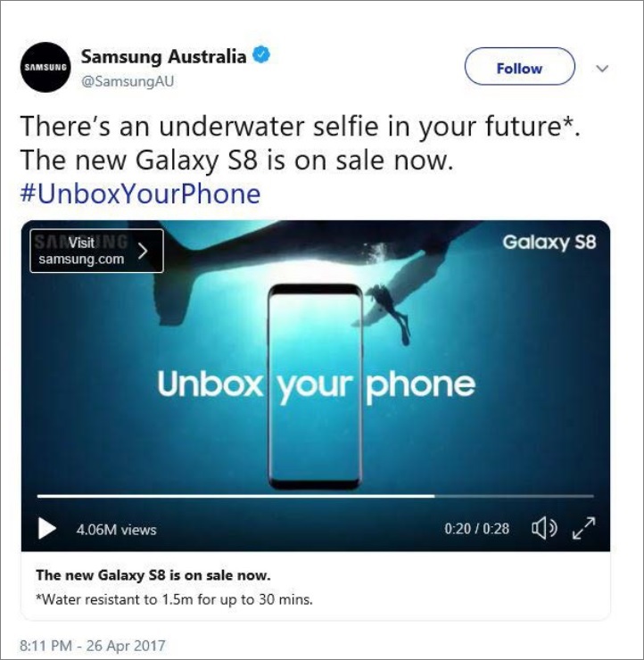Click the Samsung profile avatar

(45, 68)
